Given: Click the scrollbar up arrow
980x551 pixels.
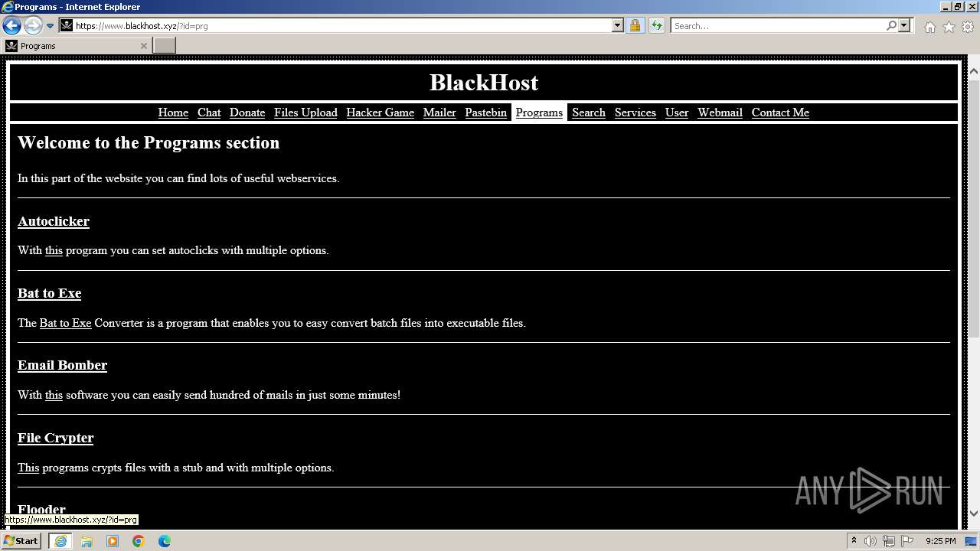Looking at the screenshot, I should (974, 71).
